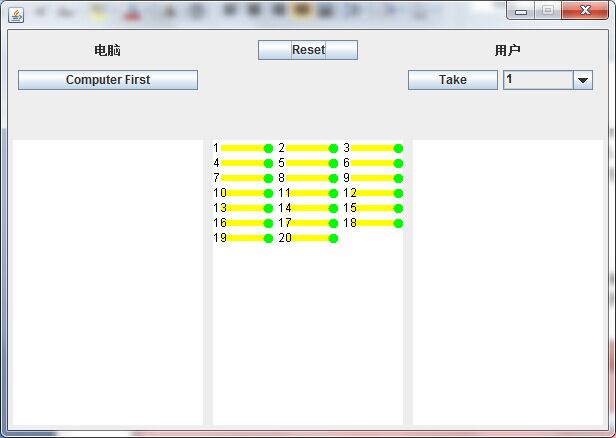Click the 电脑 label
This screenshot has height=438, width=616.
(107, 50)
